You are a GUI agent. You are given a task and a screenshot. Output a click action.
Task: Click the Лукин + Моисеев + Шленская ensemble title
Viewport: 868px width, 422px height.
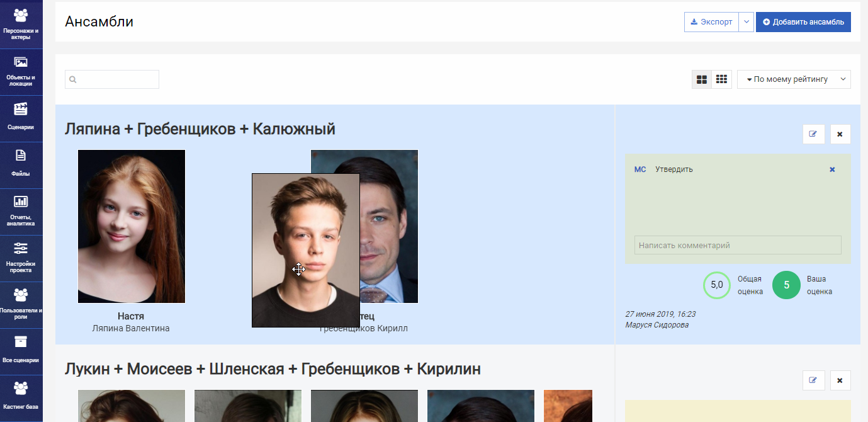(x=273, y=369)
